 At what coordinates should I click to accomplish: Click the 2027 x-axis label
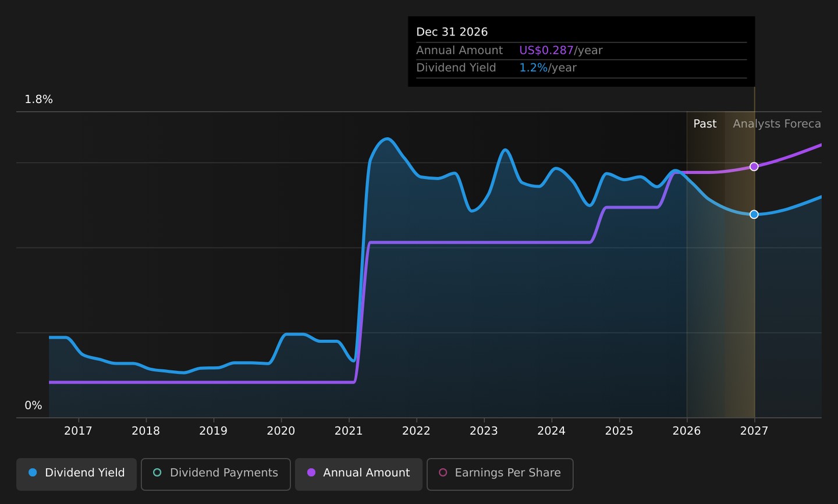(x=754, y=431)
